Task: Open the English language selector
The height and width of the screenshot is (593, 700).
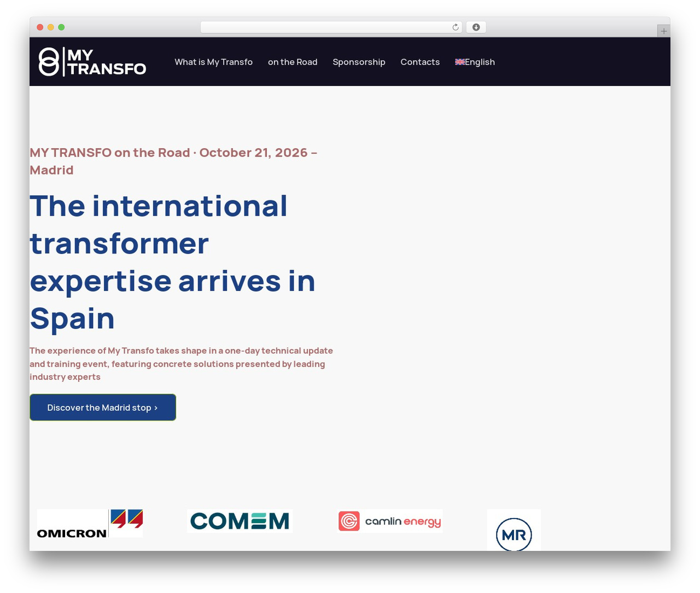Action: click(475, 62)
